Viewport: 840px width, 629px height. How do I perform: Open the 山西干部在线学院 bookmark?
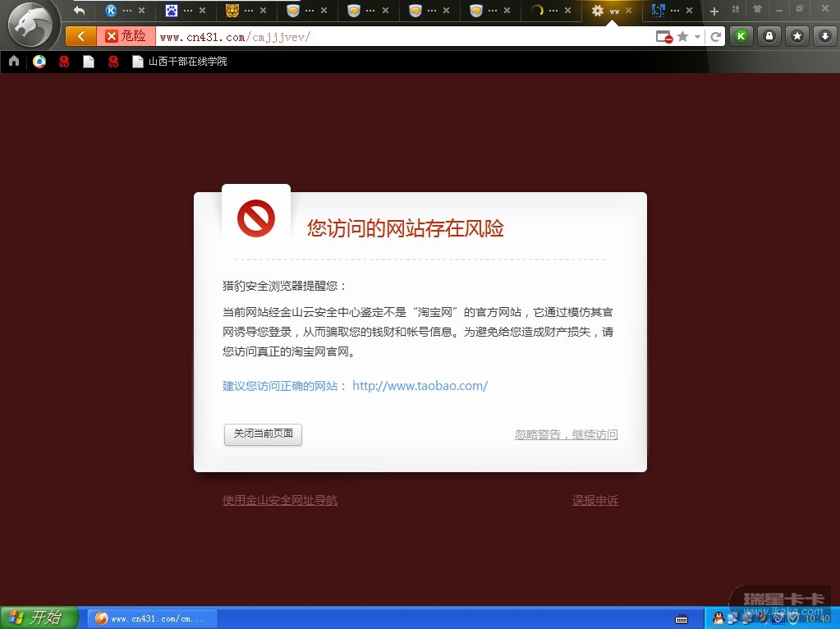(x=180, y=62)
